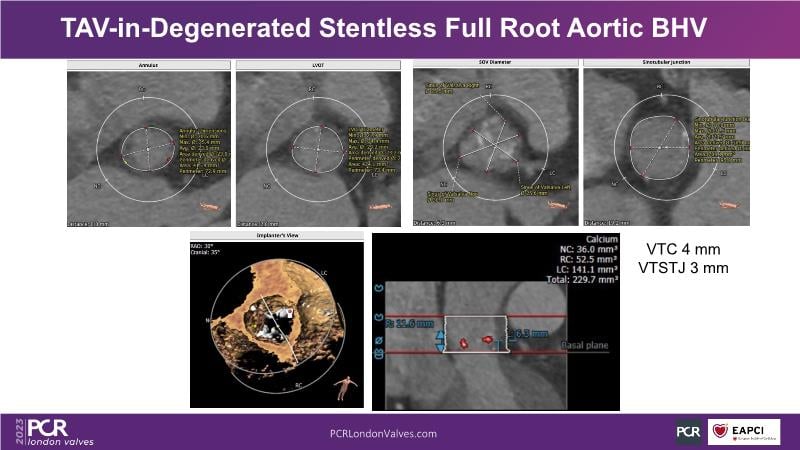Click topmost blue icon left of calcium image
800x450 pixels.
point(380,292)
